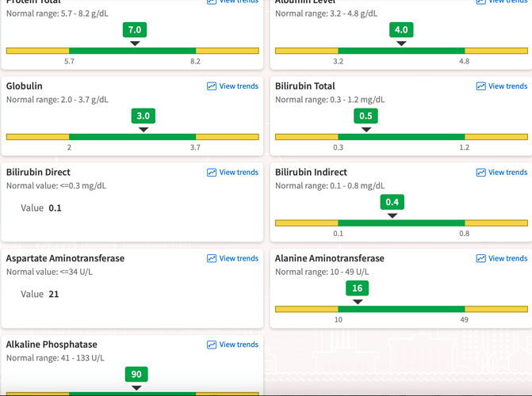Click the green segment of Bilirubin Indirect bar
The image size is (532, 396).
(401, 223)
